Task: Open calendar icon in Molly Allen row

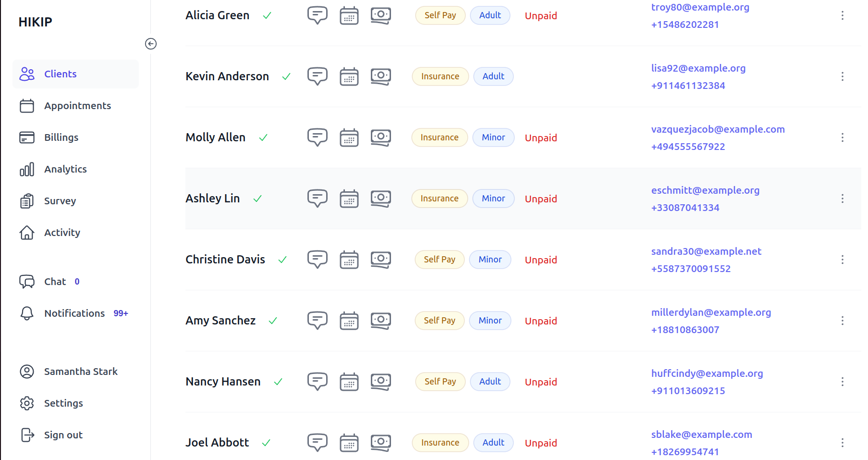Action: [x=349, y=137]
